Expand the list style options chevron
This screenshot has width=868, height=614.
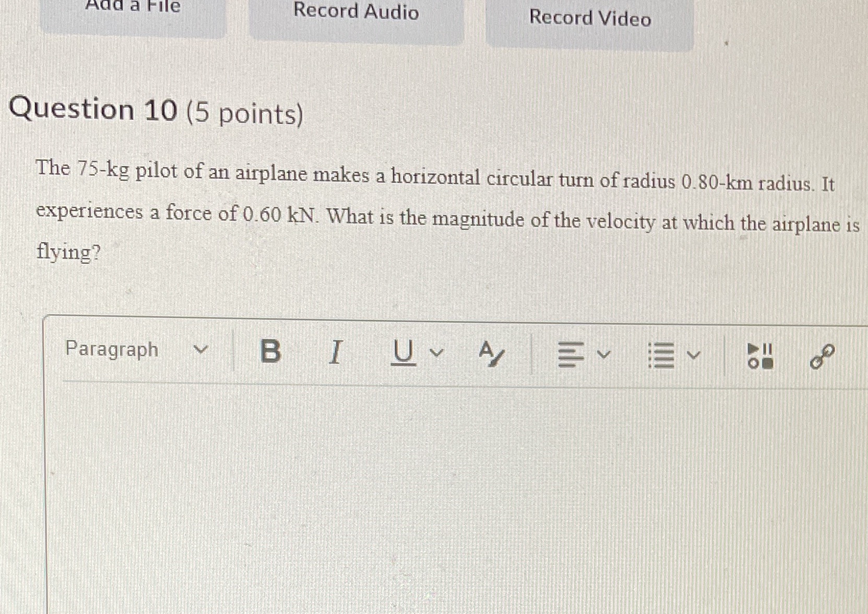694,355
